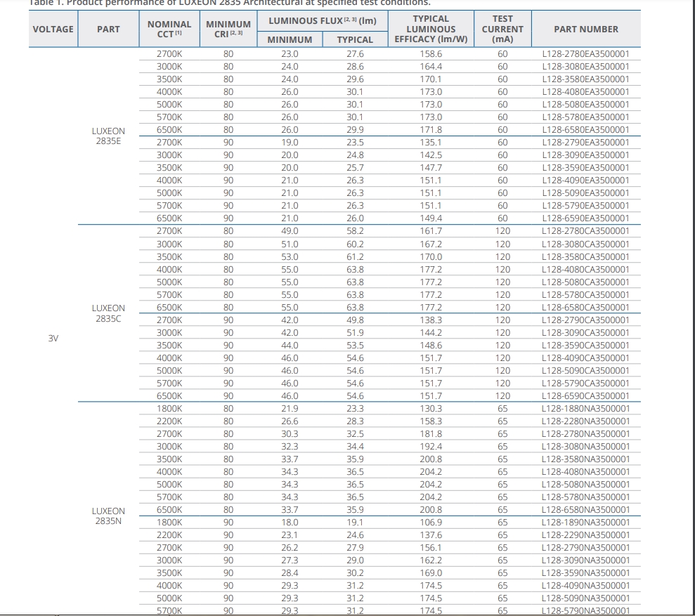This screenshot has width=695, height=616.
Task: Select part number L128-3590EA3500001
Action: click(x=586, y=167)
